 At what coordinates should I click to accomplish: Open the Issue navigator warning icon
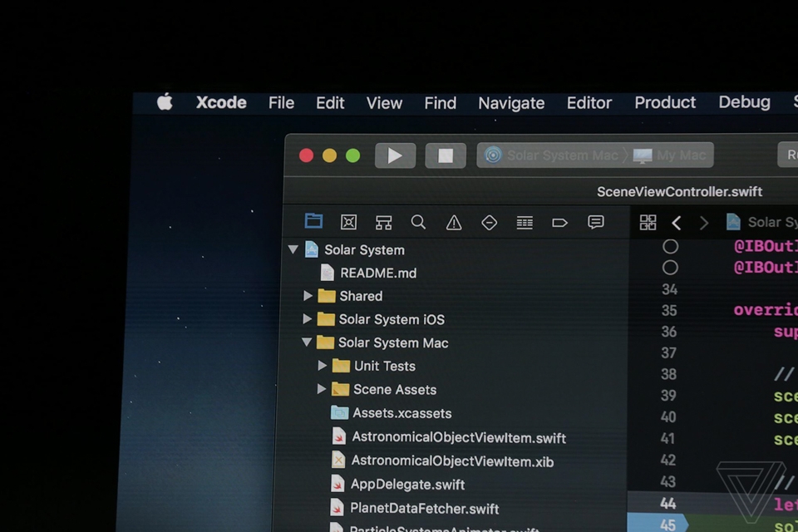point(453,222)
